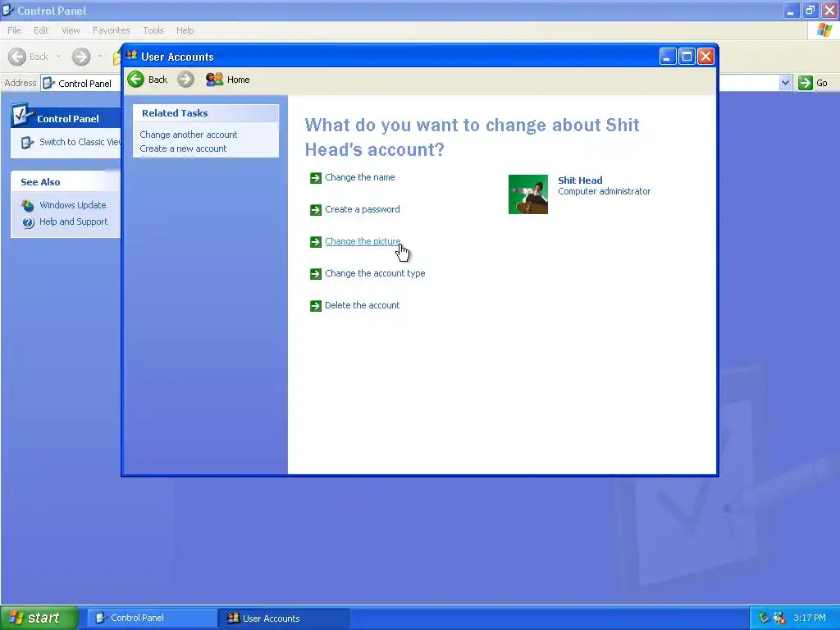Screen dimensions: 840x630
Task: Click the arrow icon beside Create a password
Action: tap(316, 210)
